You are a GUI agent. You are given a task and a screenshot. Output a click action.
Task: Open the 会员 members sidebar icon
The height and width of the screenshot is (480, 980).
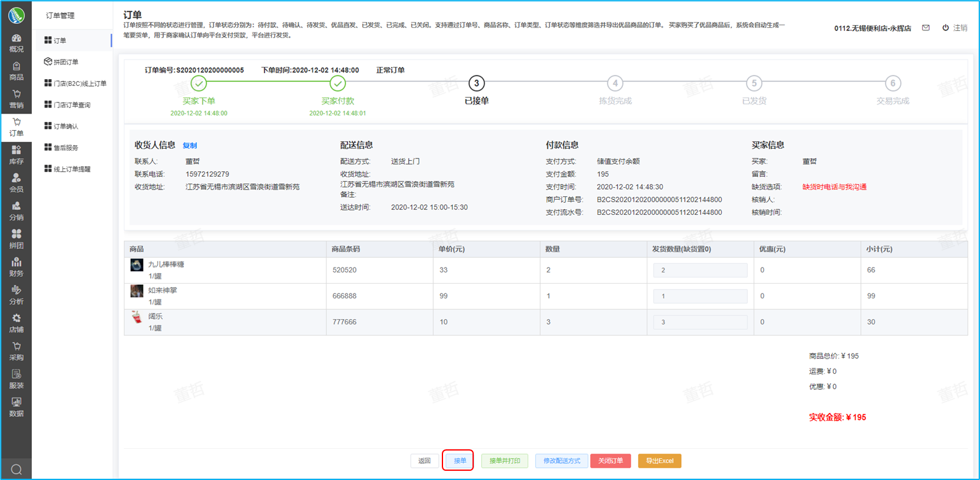17,183
